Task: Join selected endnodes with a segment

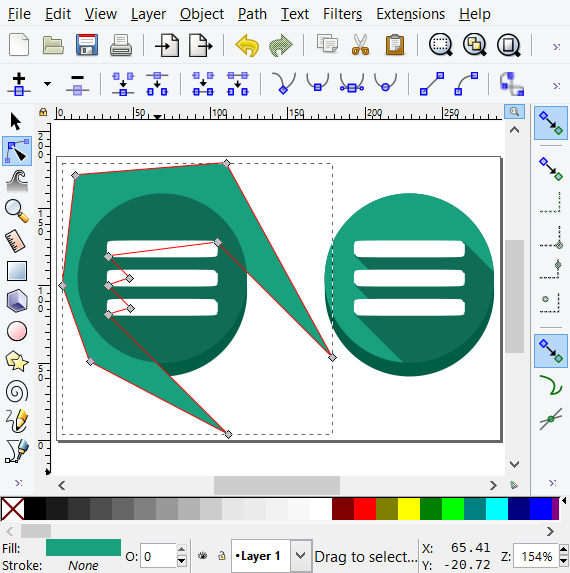Action: (203, 84)
